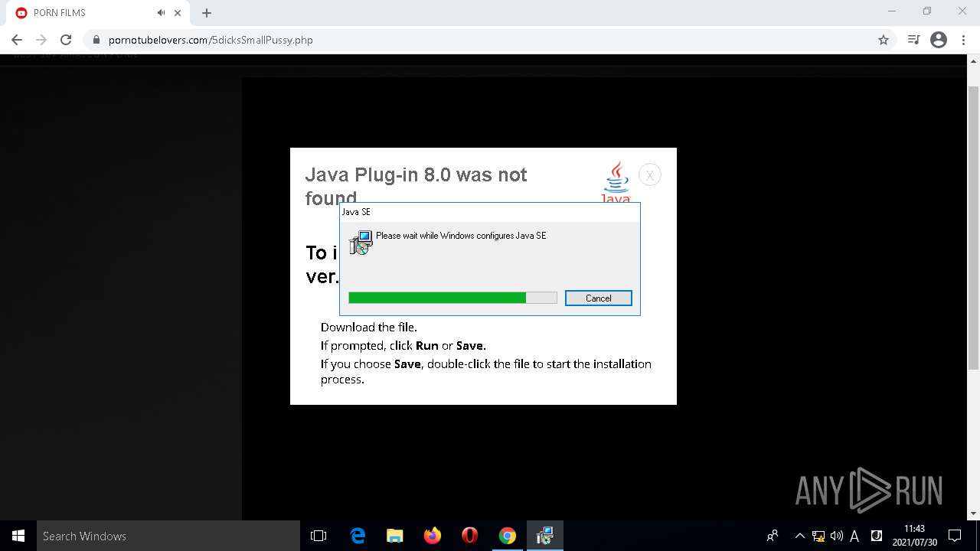Screen dimensions: 980x551
Task: Click the language indicator A in tray
Action: coord(854,536)
